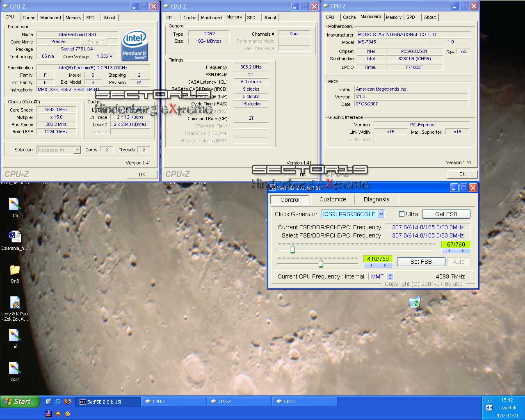Increase the 67/760 value with right arrow
Viewport: 525px width, 420px height.
[463, 251]
